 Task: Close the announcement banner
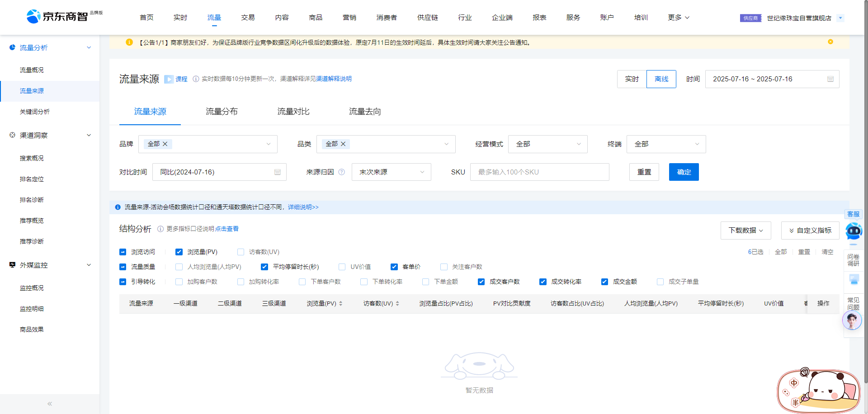pos(830,42)
